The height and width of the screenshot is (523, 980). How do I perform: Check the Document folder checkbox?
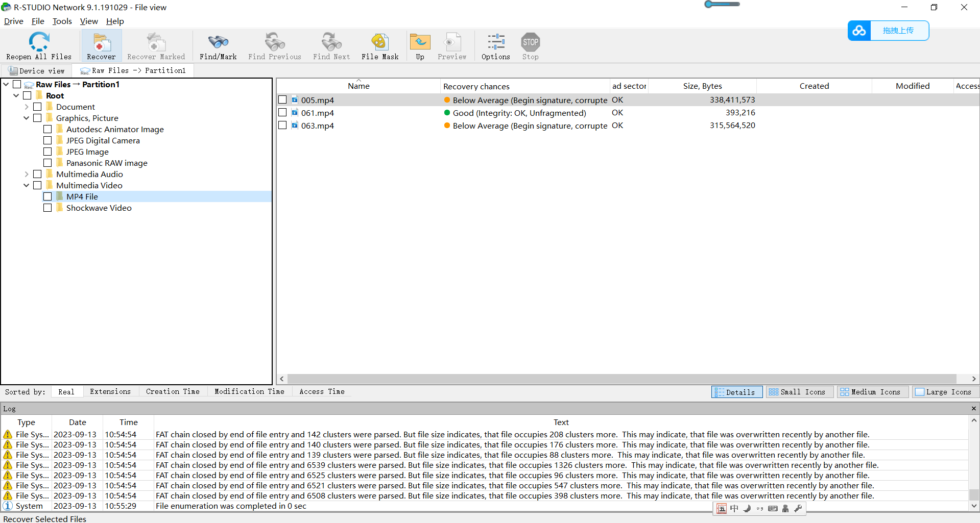click(37, 107)
